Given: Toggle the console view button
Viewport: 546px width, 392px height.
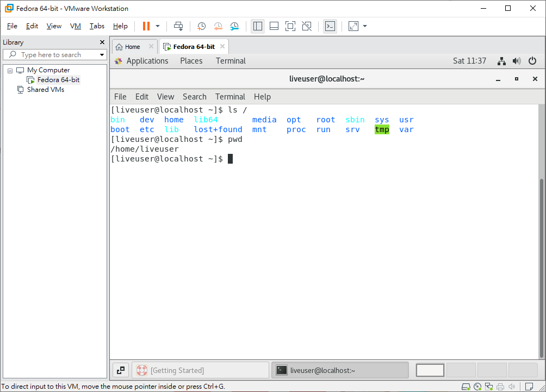Looking at the screenshot, I should 330,26.
